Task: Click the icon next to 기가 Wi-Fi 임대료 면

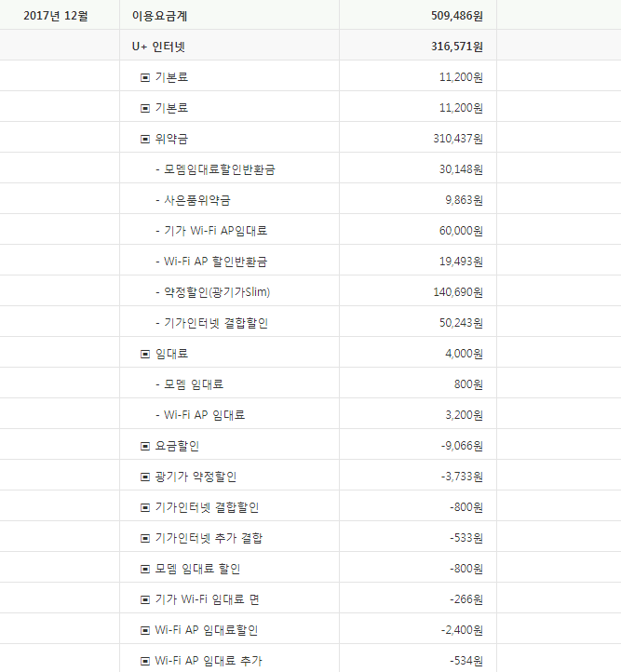Action: point(144,599)
